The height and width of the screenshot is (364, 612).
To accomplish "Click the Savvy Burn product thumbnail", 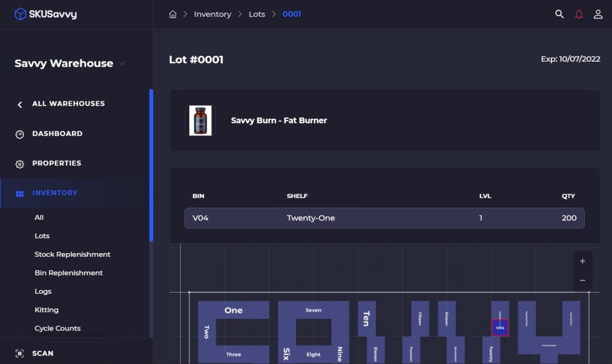I will click(x=200, y=121).
